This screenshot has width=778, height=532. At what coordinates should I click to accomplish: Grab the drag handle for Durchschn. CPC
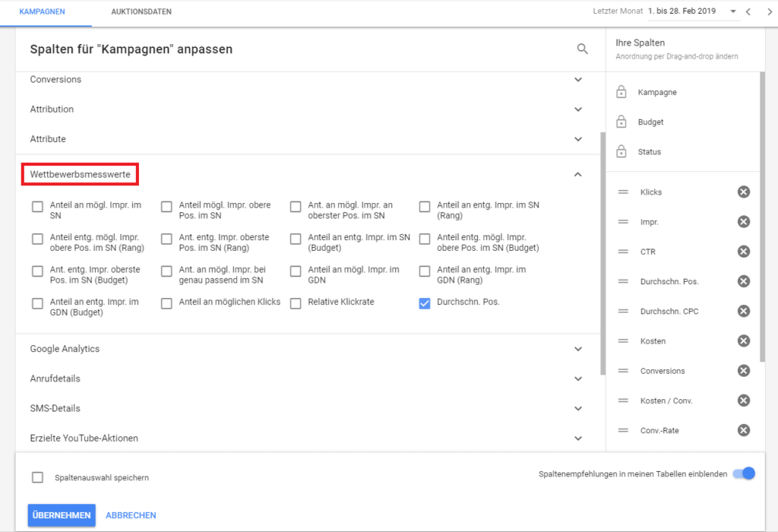pos(623,311)
